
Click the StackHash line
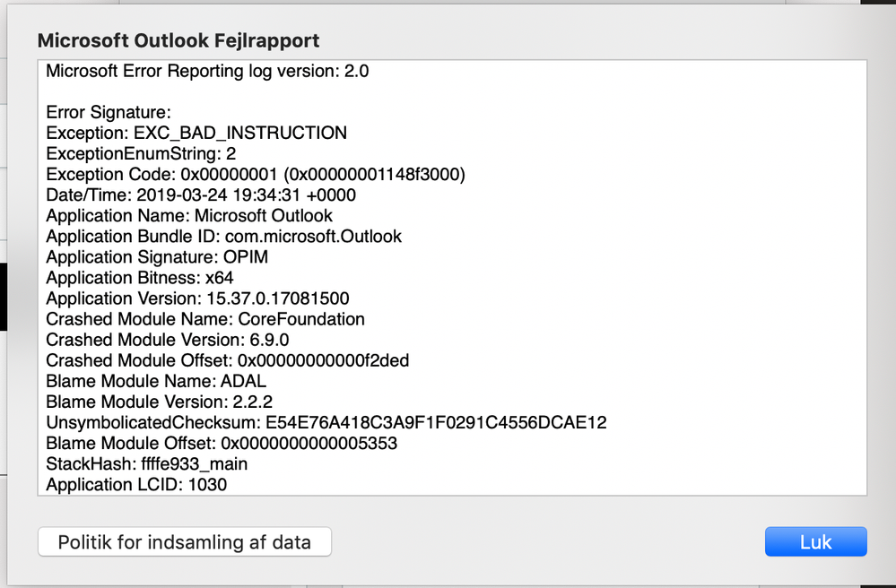tap(147, 463)
